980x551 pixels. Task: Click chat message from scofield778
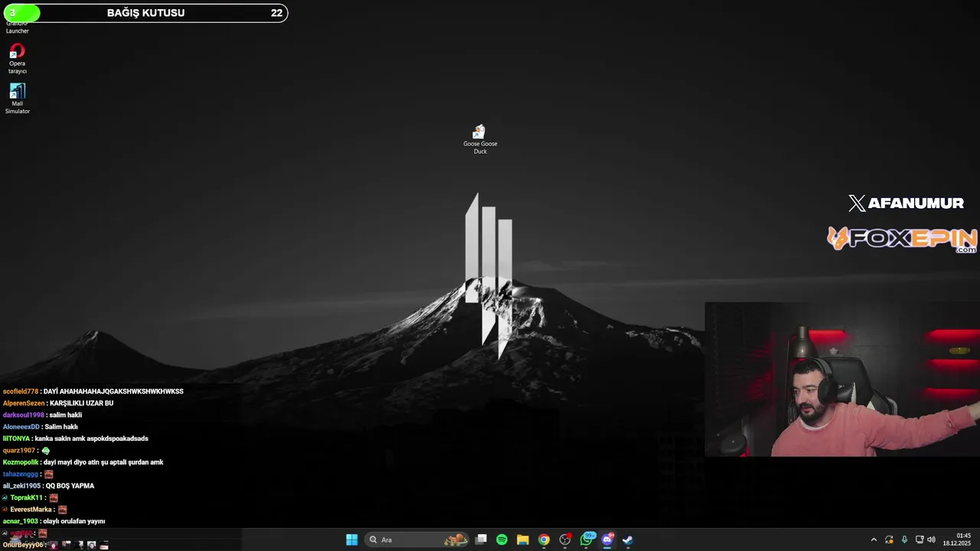click(x=93, y=391)
